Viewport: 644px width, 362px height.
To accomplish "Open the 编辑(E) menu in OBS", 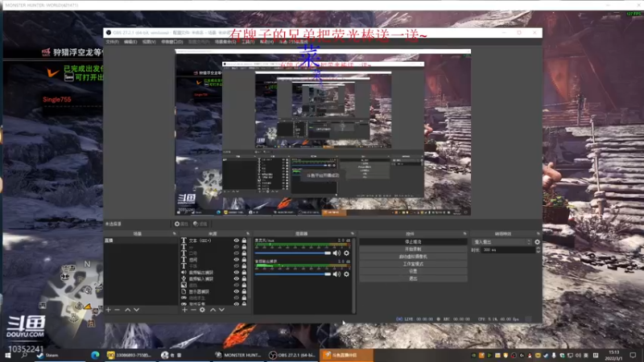I will click(x=130, y=42).
